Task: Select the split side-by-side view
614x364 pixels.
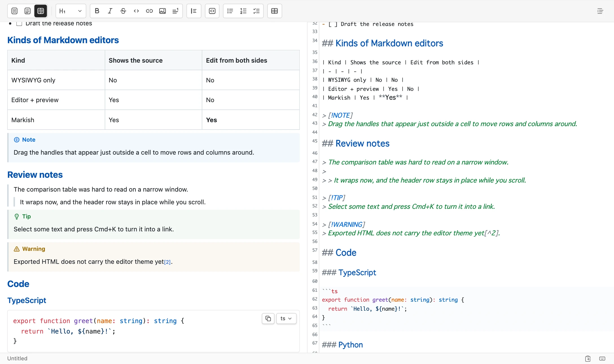Action: (x=41, y=11)
